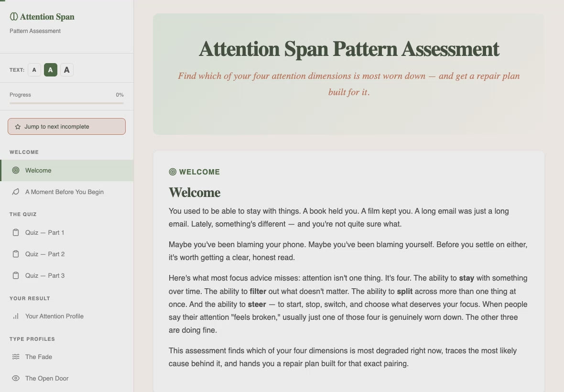This screenshot has height=392, width=564.
Task: Click the waves icon beside The Fade
Action: 15,357
